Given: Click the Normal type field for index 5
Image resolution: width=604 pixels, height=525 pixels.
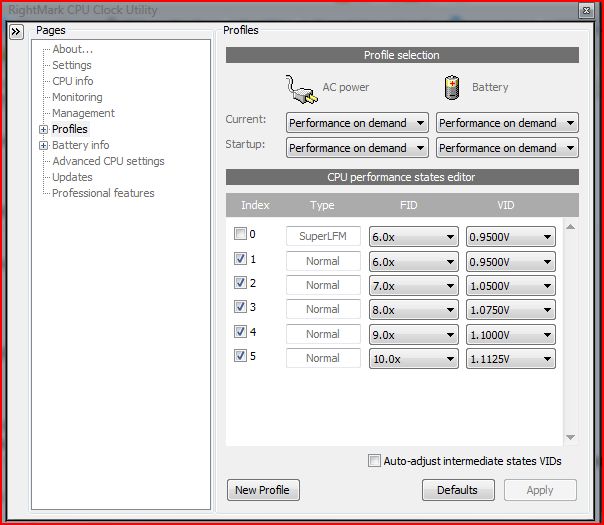Looking at the screenshot, I should (323, 358).
